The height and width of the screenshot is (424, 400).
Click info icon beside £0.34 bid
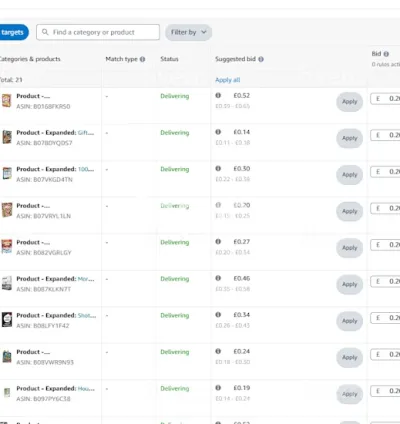pos(218,315)
